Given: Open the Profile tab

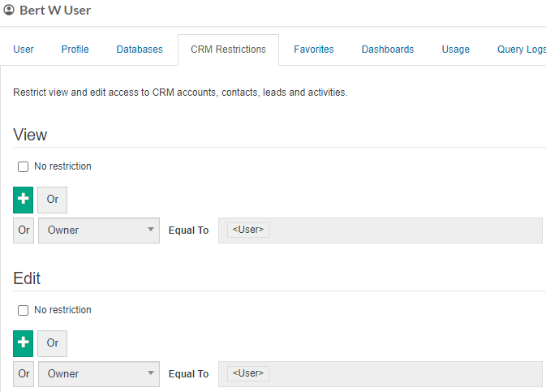Looking at the screenshot, I should pyautogui.click(x=75, y=50).
